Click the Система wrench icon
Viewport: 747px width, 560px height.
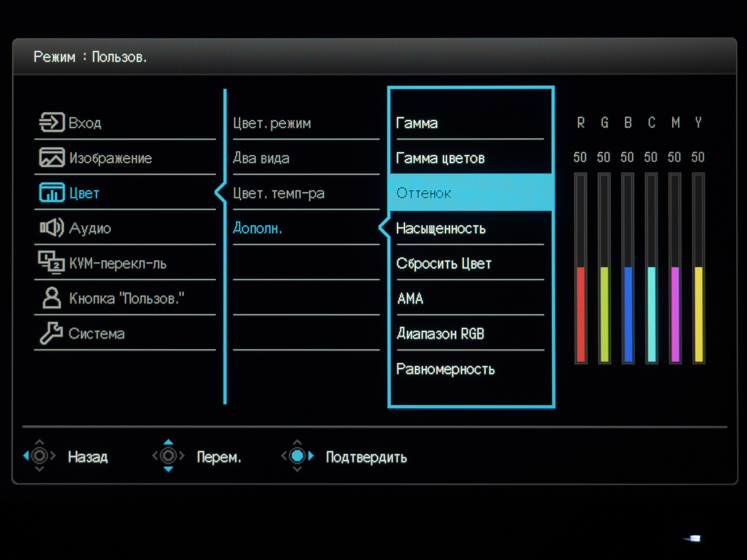[x=52, y=333]
